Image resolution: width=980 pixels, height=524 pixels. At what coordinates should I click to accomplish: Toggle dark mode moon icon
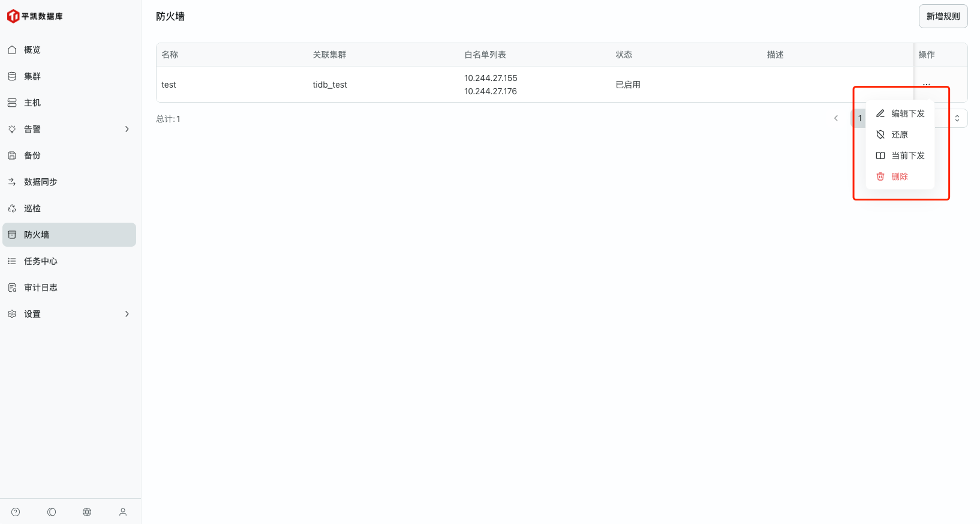click(x=52, y=512)
